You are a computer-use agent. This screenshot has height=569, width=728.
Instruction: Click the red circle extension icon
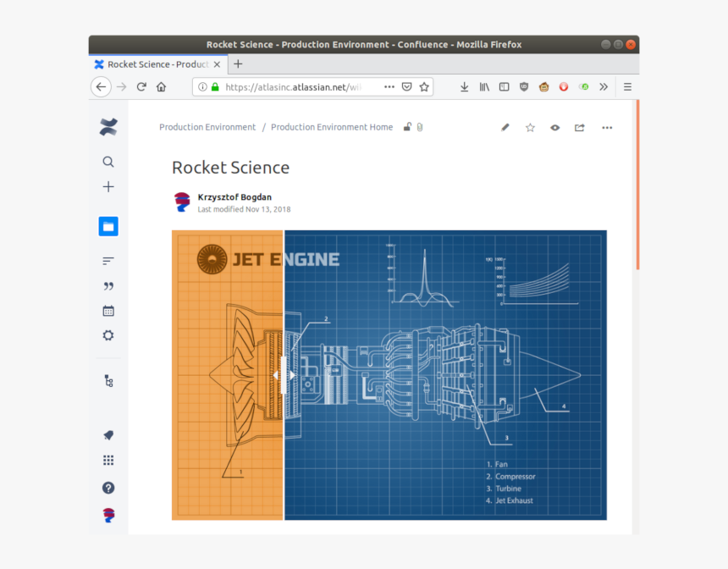[564, 87]
